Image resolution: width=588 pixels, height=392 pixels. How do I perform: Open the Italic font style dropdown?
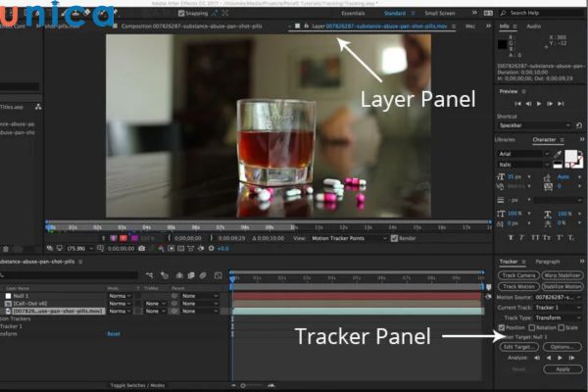coord(523,165)
